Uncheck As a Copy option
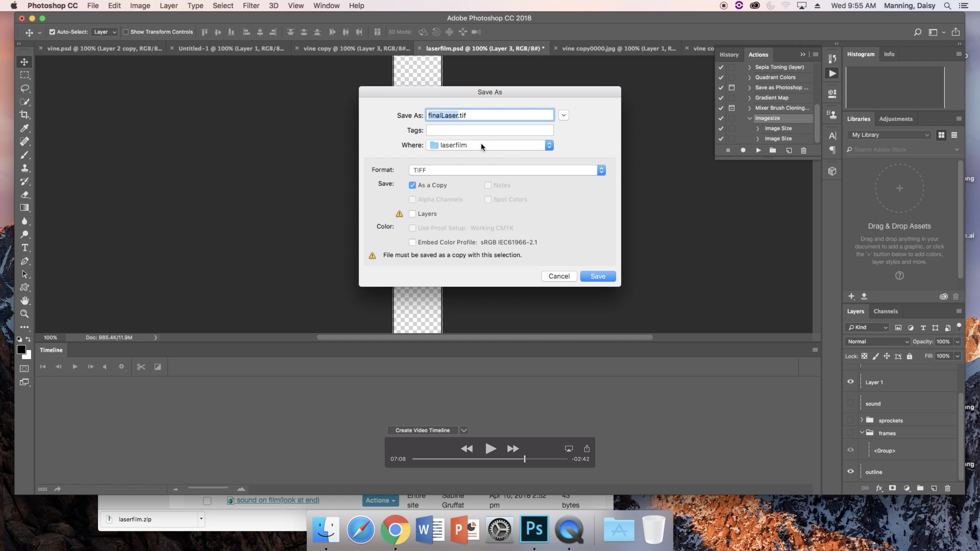This screenshot has width=980, height=551. tap(412, 185)
